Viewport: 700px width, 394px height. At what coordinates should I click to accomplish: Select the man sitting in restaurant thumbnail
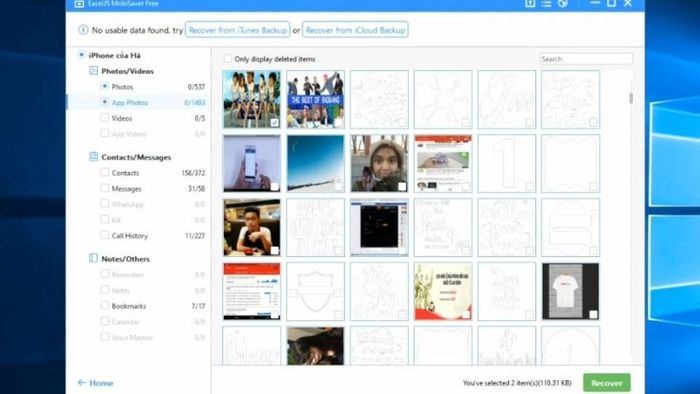(252, 228)
